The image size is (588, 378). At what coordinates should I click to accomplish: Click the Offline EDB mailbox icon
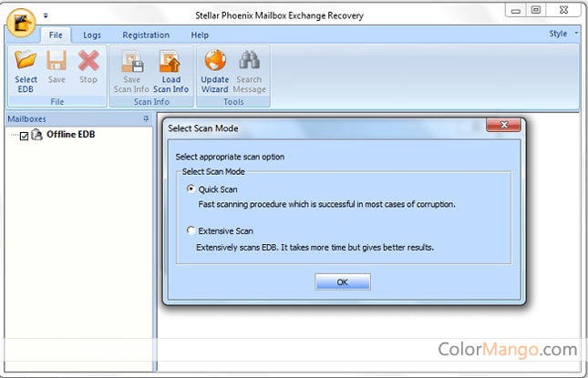coord(36,134)
